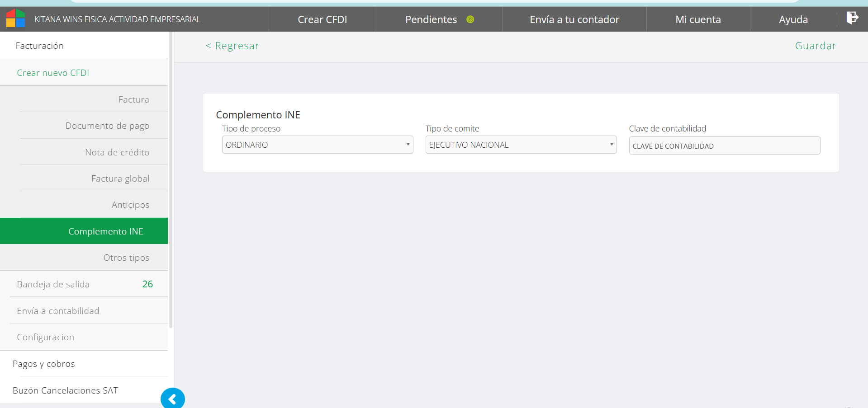Open Buzón Cancelaciones SAT section
The width and height of the screenshot is (868, 408).
point(65,390)
